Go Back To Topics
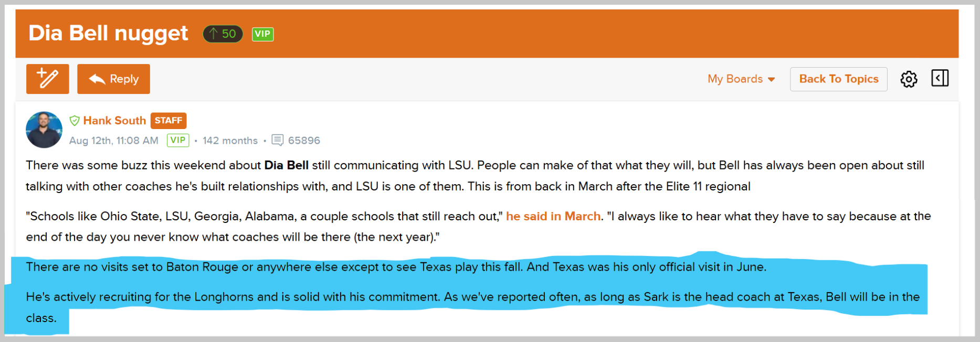 (838, 79)
